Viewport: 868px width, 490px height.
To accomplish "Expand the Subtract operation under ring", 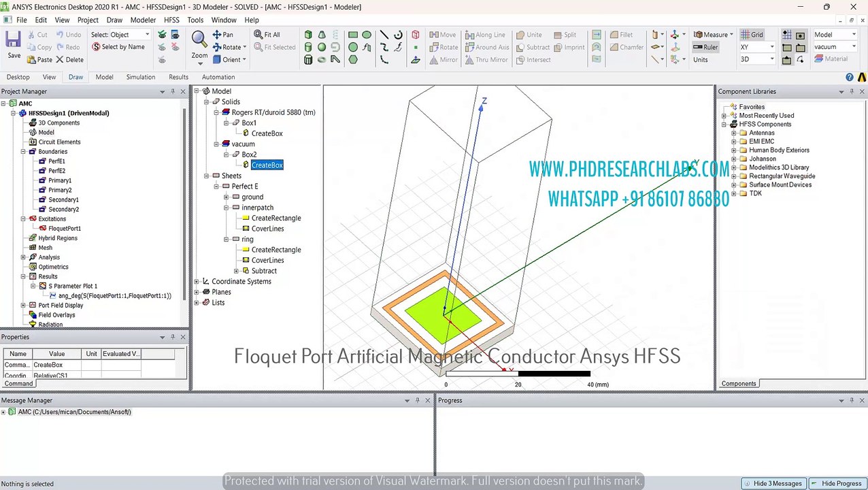I will tap(236, 271).
